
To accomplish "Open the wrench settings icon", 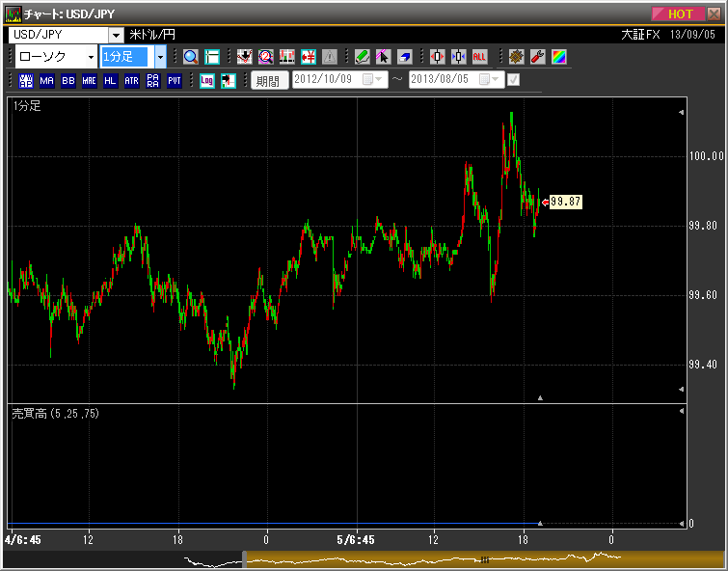I will pos(538,57).
